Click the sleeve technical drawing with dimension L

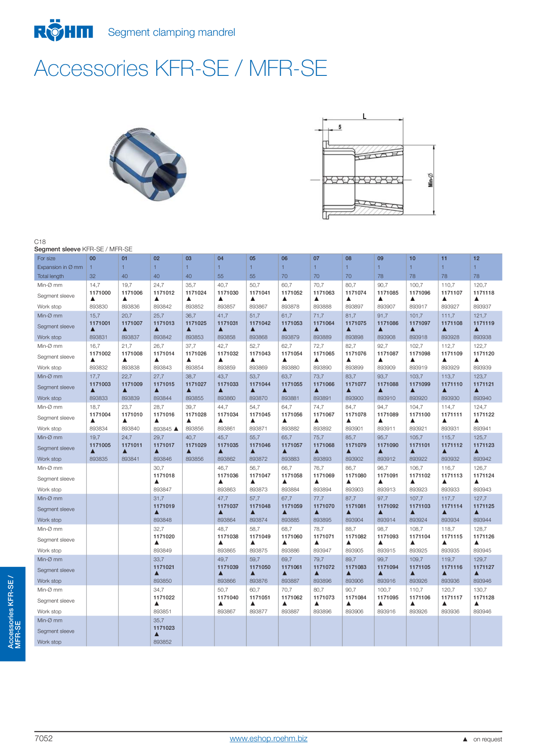[x=373, y=166]
